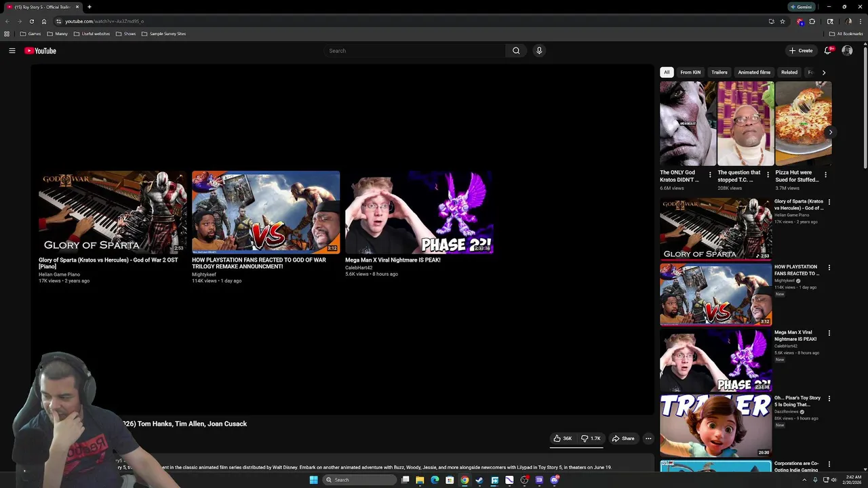
Task: Like the video with the thumbs up
Action: (x=562, y=439)
